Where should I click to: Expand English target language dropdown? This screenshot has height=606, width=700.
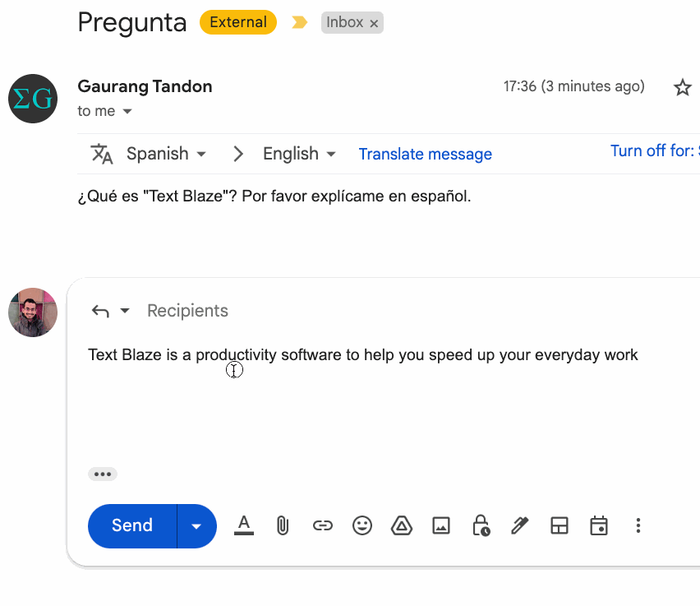coord(299,154)
